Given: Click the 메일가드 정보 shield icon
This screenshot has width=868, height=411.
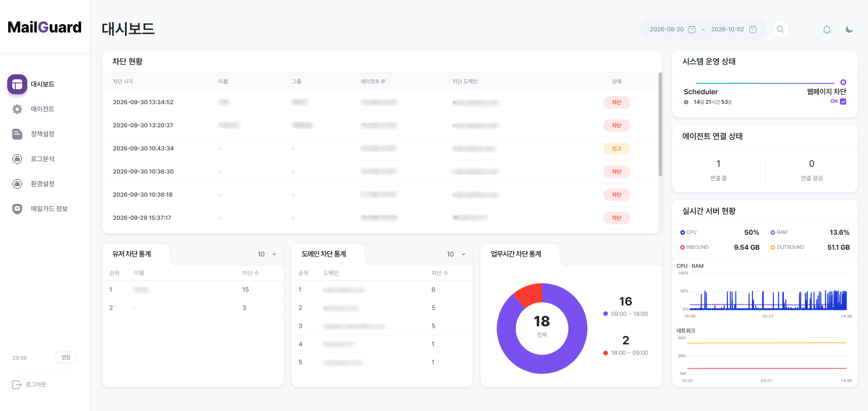Looking at the screenshot, I should [17, 209].
